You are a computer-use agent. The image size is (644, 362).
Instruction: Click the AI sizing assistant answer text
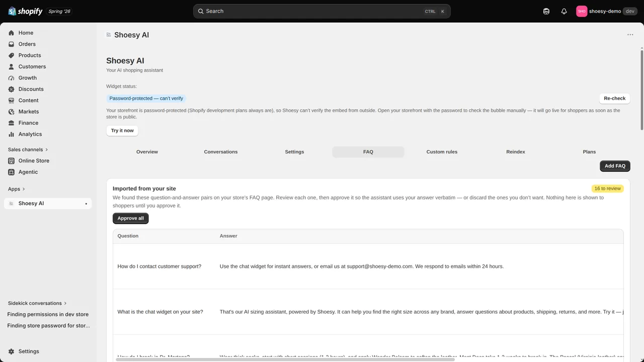pyautogui.click(x=422, y=312)
